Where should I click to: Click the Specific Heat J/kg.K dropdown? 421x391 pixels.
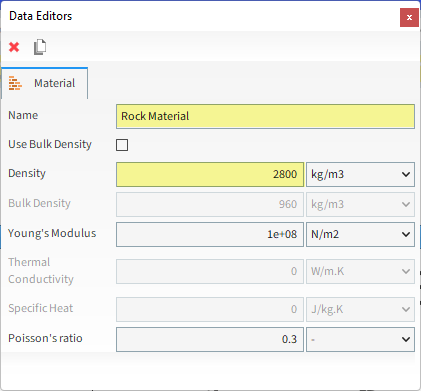360,309
